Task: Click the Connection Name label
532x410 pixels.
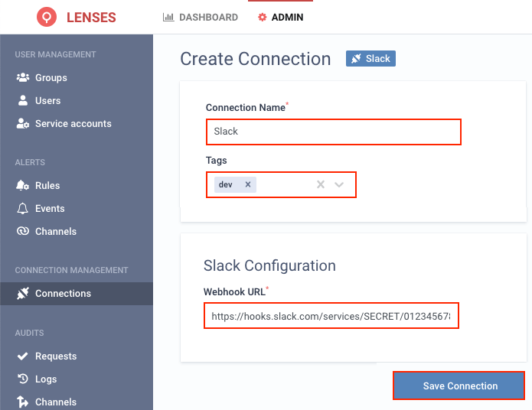Action: 246,108
